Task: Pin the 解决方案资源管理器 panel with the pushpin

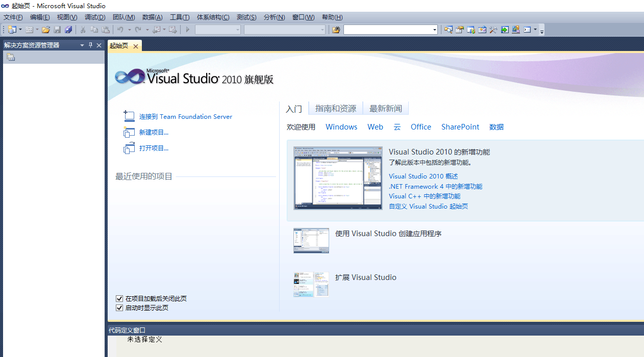Action: (x=90, y=45)
